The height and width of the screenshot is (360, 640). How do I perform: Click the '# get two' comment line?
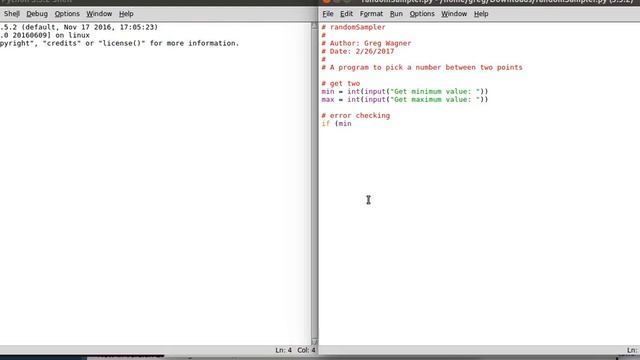(340, 83)
